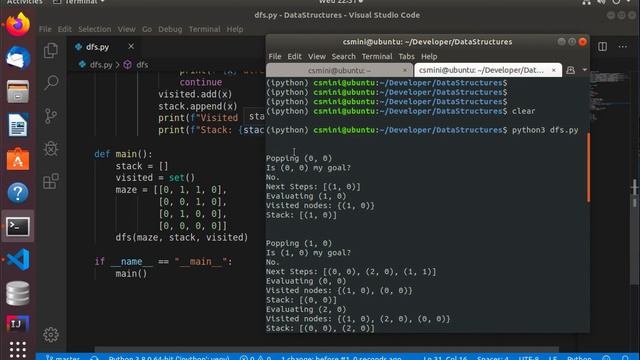Click dfs.py in the breadcrumb
Viewport: 640px width, 360px height.
[101, 65]
